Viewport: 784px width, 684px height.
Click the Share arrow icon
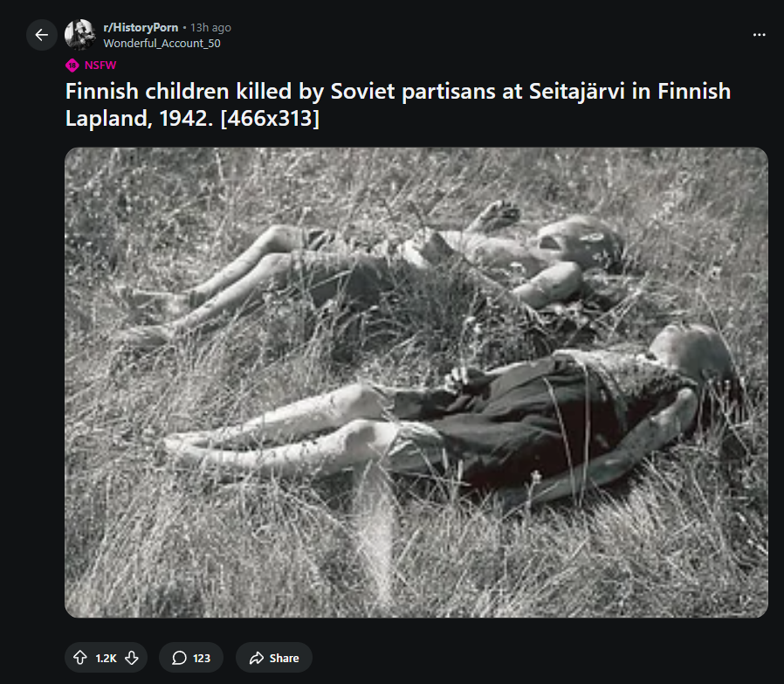(257, 658)
